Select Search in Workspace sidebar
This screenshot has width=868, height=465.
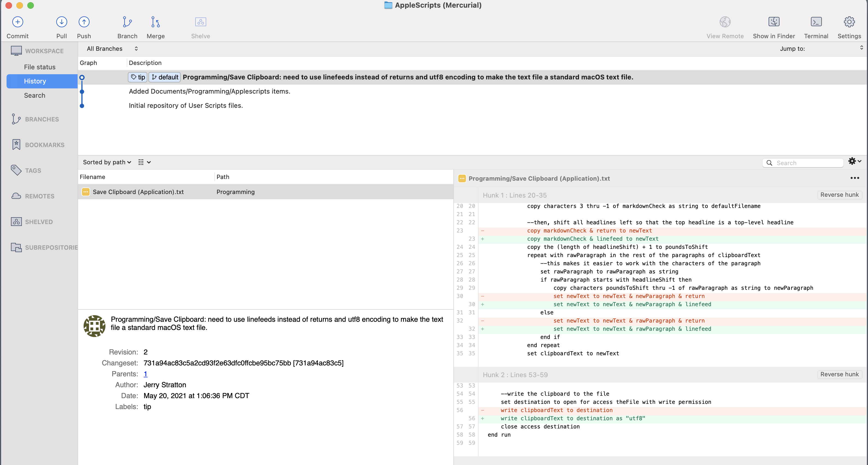[34, 95]
